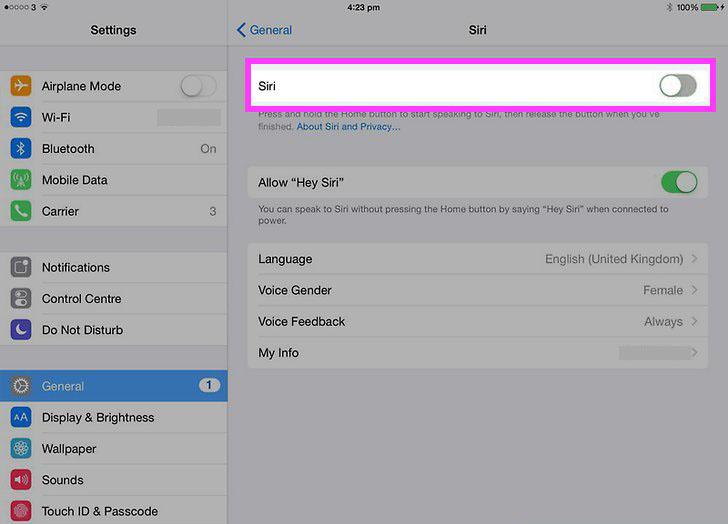Tap the Notifications icon
The width and height of the screenshot is (728, 524).
coord(21,267)
